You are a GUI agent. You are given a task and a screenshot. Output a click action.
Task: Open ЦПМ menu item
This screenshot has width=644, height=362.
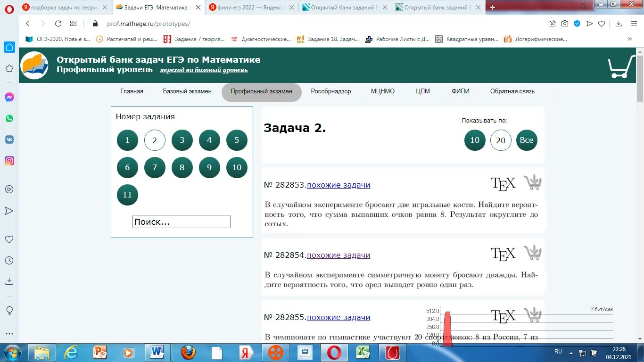[x=423, y=91]
